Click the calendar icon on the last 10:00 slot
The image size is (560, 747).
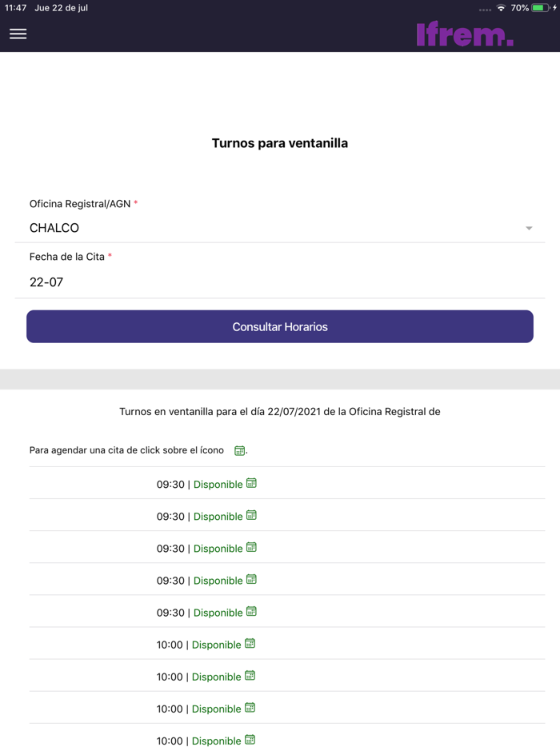click(250, 739)
